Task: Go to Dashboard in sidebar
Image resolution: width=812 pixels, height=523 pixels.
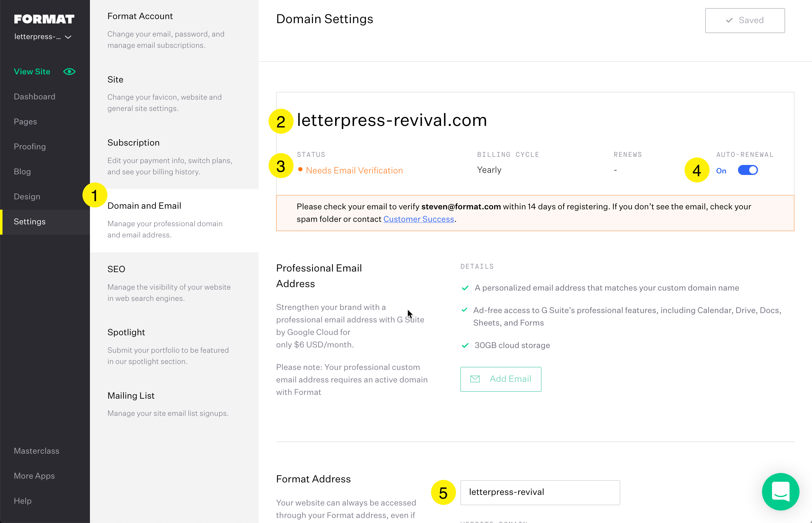Action: click(x=35, y=97)
